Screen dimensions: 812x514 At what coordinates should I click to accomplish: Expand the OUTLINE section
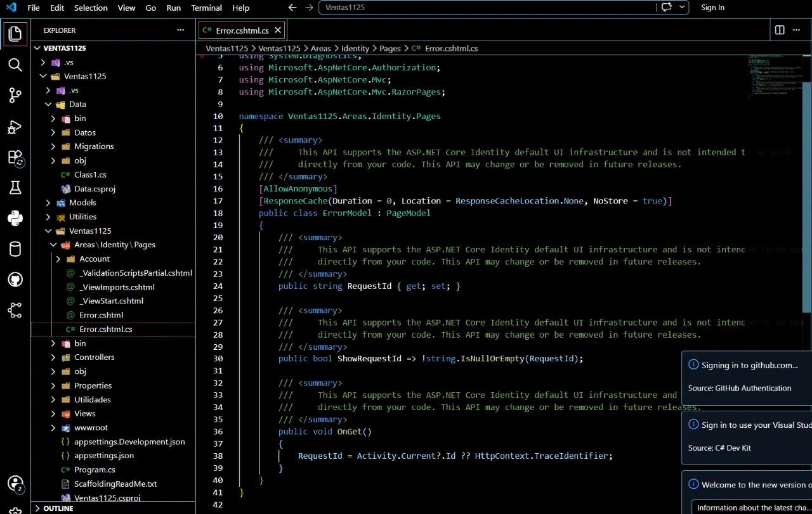[37, 508]
